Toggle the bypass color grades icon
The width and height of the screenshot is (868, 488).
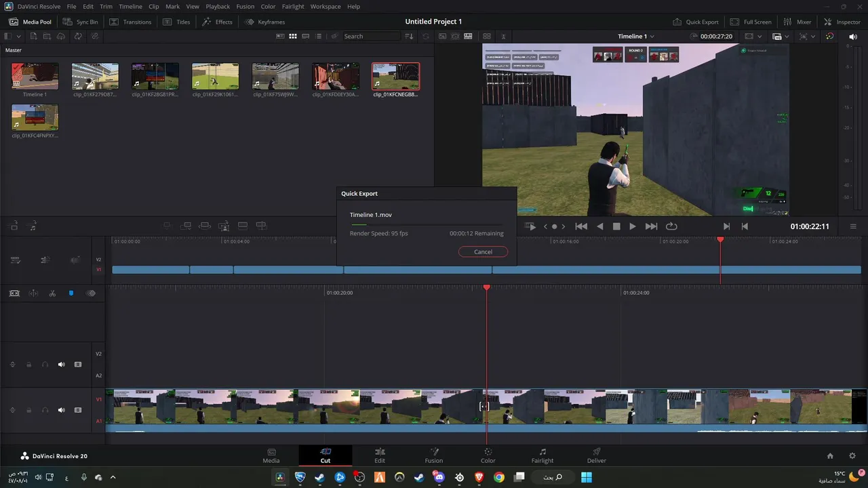(x=830, y=36)
